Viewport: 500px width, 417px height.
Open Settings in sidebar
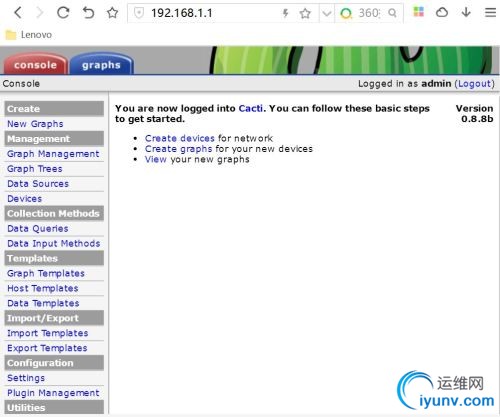click(x=26, y=378)
